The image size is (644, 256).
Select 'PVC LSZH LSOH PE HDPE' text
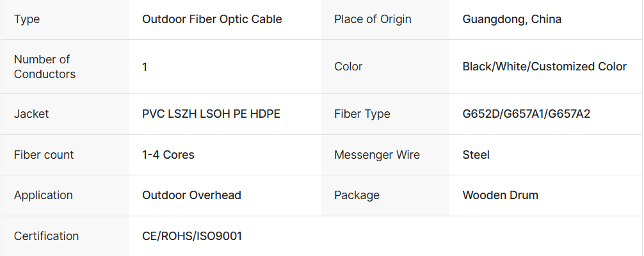click(211, 114)
